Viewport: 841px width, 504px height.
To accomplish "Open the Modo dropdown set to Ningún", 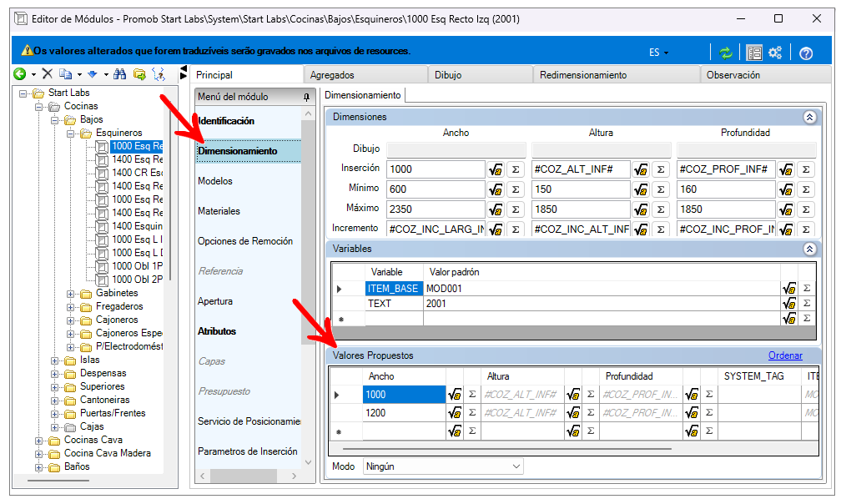I will [442, 466].
